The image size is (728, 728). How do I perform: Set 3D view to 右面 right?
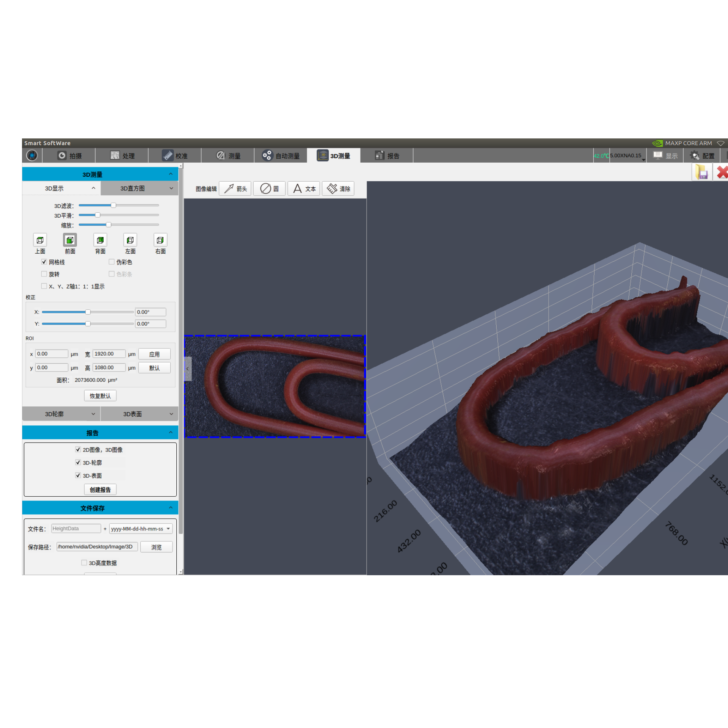[x=160, y=240]
